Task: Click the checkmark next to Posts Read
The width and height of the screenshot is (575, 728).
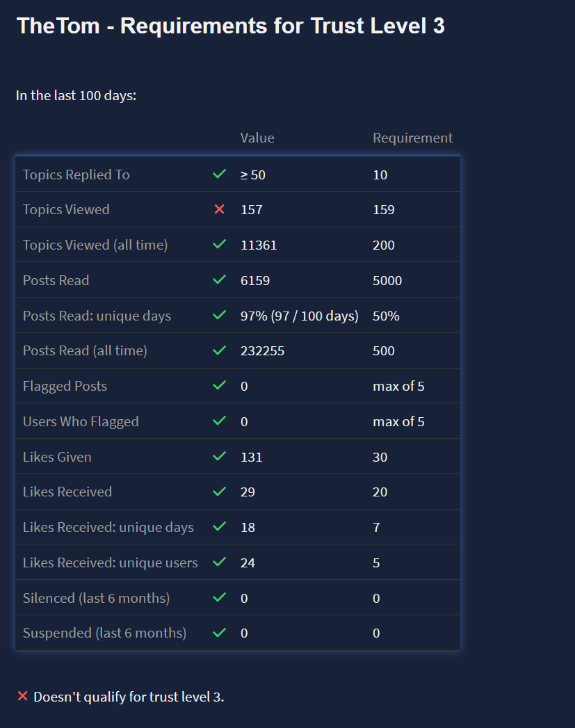Action: [x=220, y=280]
